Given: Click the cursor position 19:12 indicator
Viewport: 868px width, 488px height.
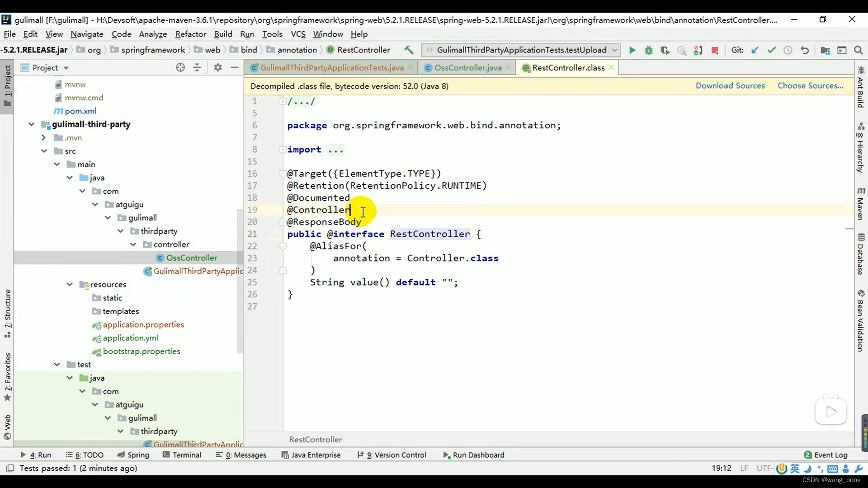Looking at the screenshot, I should [721, 468].
